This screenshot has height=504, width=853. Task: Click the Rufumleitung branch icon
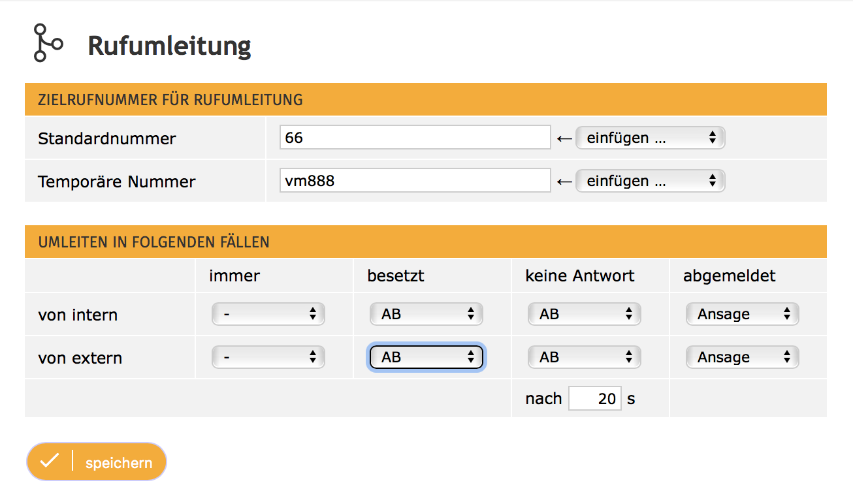[47, 43]
